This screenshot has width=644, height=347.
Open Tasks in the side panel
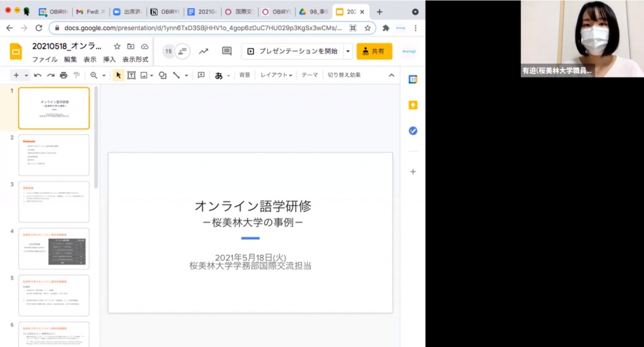coord(413,131)
